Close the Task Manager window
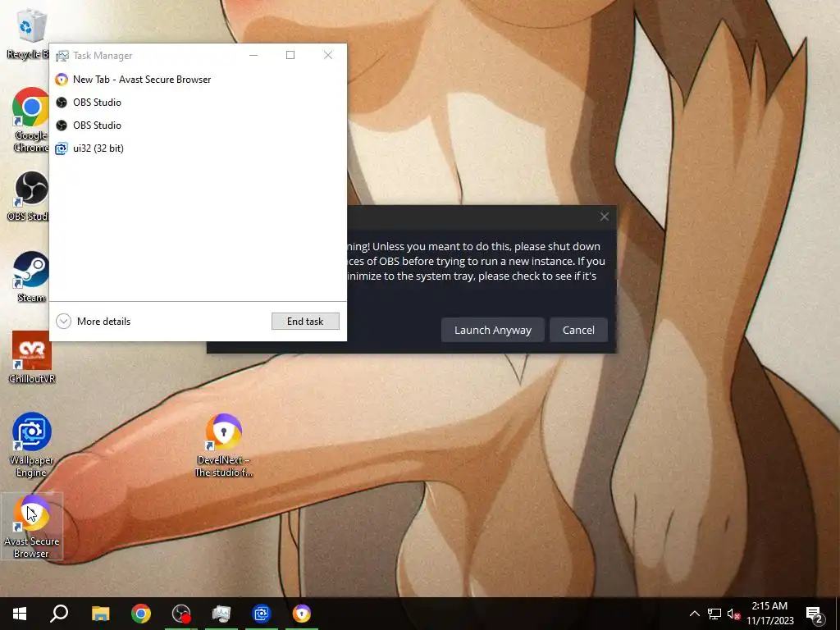The image size is (840, 630). point(328,55)
